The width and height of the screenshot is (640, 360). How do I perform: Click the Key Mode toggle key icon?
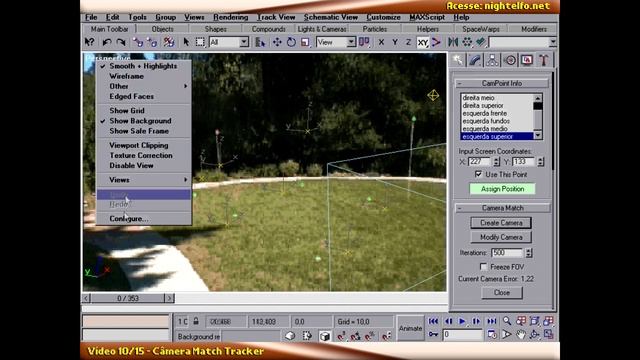(433, 335)
